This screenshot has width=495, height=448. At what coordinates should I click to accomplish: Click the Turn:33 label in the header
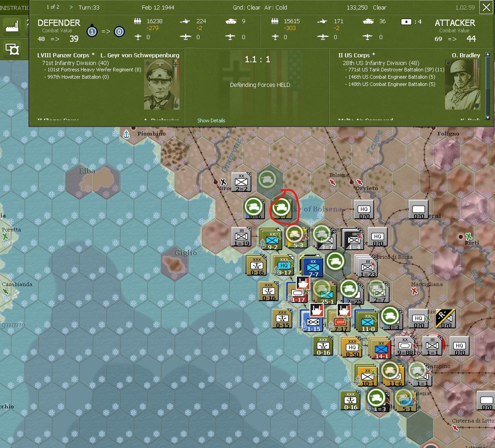[89, 7]
